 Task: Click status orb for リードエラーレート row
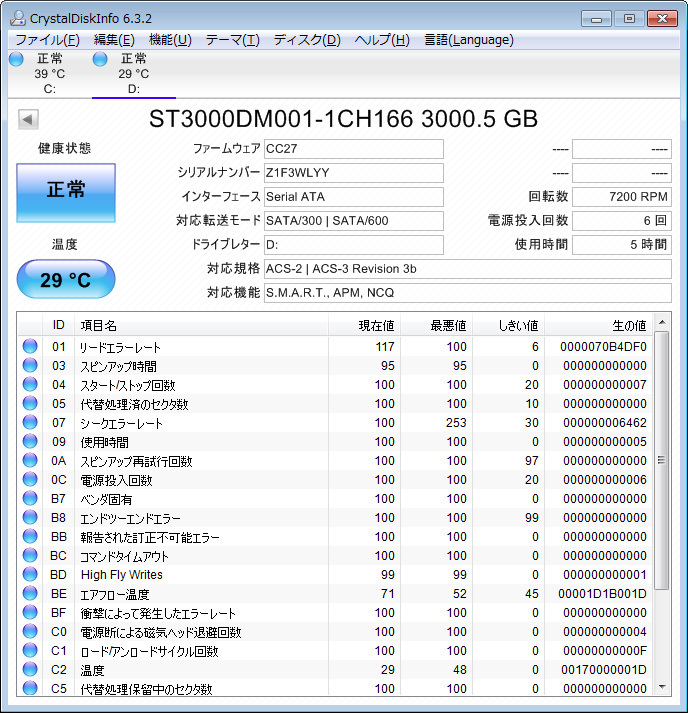coord(30,347)
